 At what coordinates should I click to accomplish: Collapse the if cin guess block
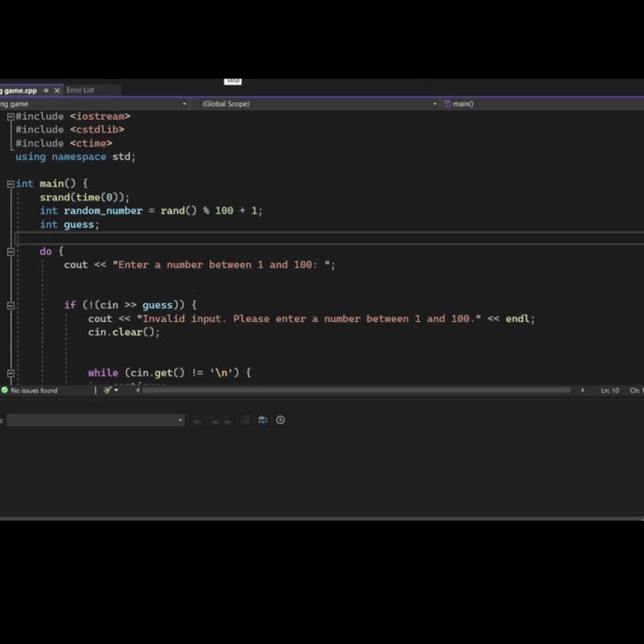(x=11, y=305)
